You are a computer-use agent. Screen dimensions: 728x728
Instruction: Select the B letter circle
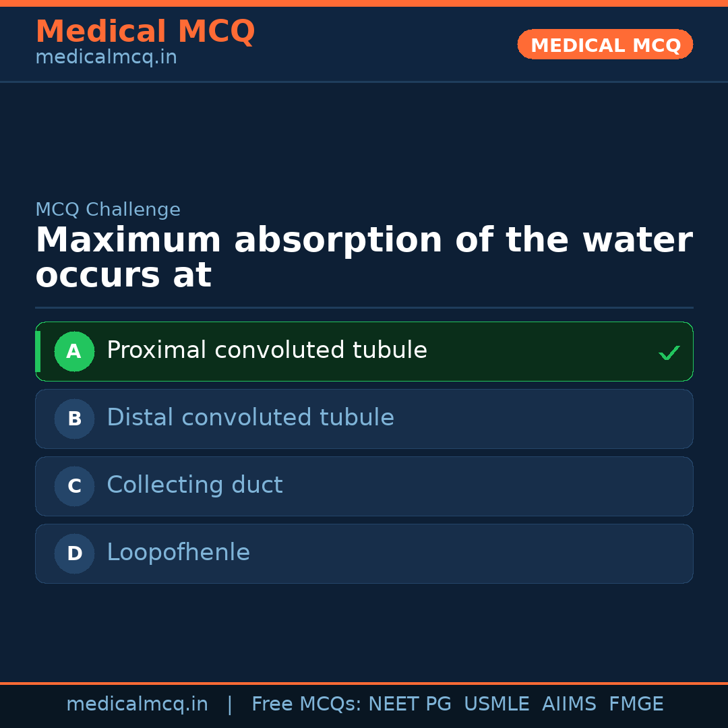click(74, 419)
